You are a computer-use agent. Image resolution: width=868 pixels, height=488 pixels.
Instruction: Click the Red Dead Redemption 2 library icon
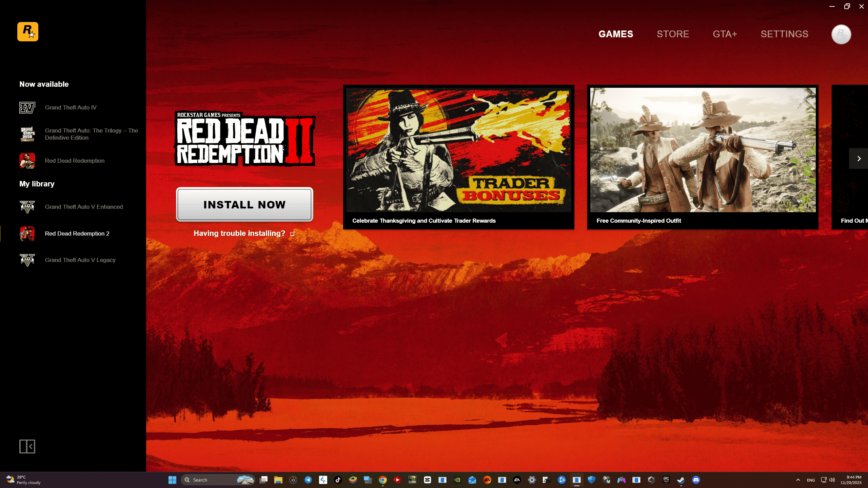(27, 233)
